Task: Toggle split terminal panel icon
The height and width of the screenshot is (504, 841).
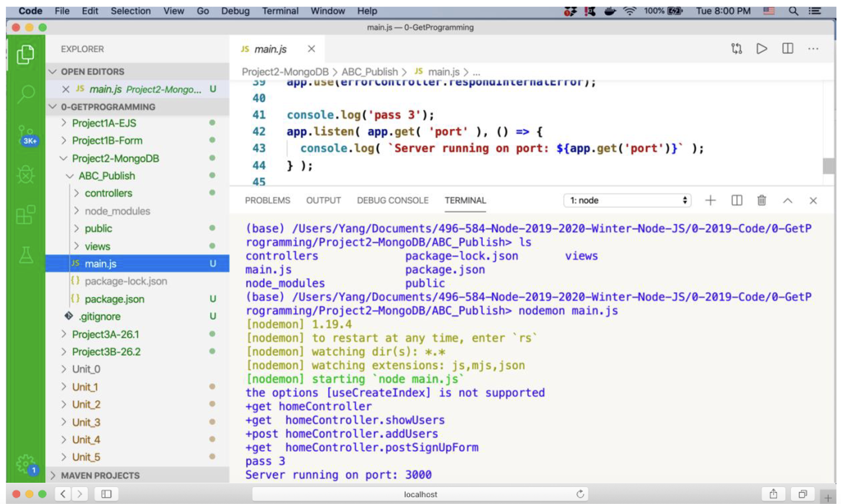Action: click(x=737, y=200)
